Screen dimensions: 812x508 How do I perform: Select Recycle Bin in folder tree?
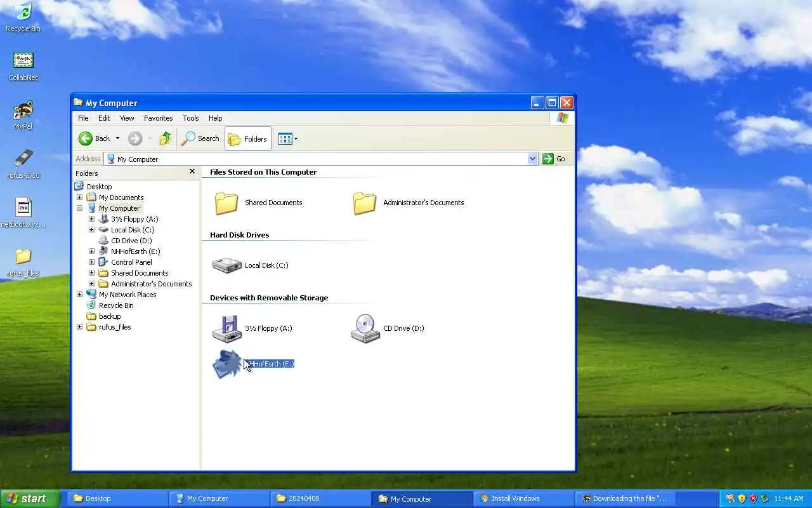[x=115, y=305]
